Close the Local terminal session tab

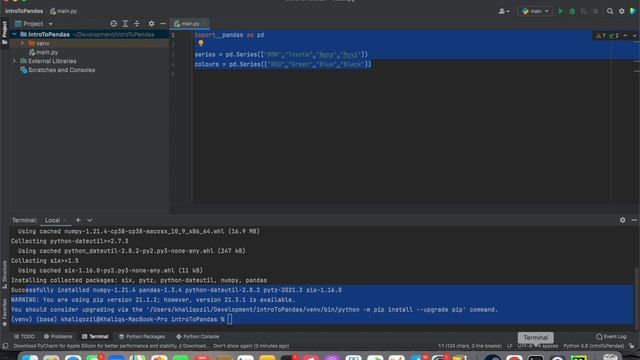point(65,220)
